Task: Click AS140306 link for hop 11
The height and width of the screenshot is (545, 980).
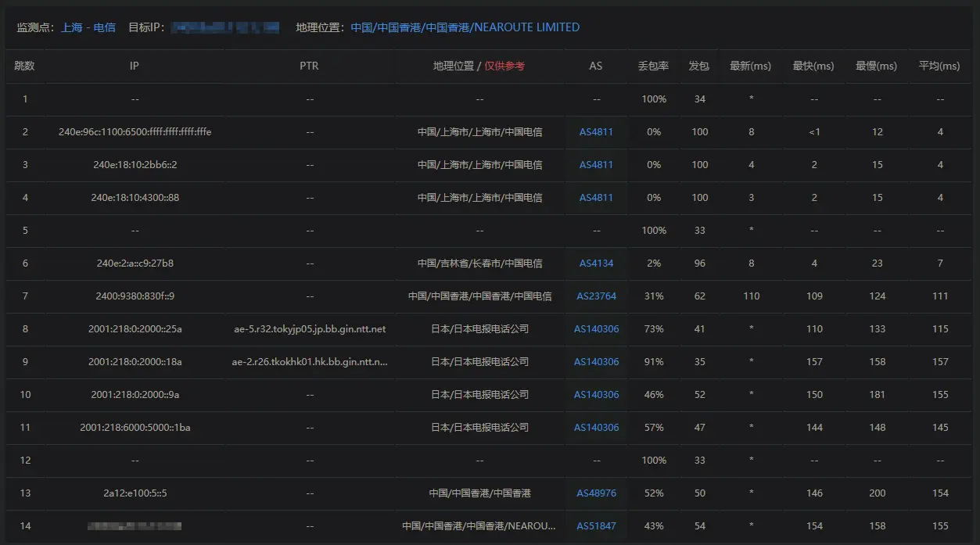Action: [x=596, y=428]
